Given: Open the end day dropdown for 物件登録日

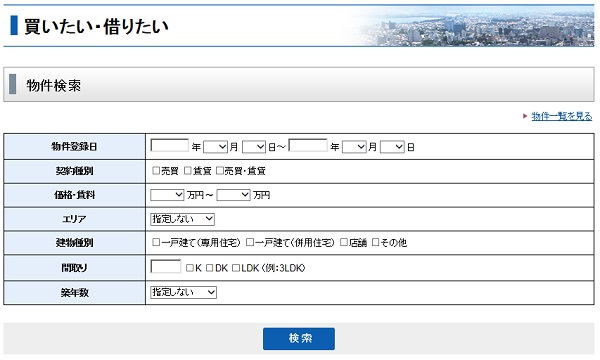Looking at the screenshot, I should 392,147.
